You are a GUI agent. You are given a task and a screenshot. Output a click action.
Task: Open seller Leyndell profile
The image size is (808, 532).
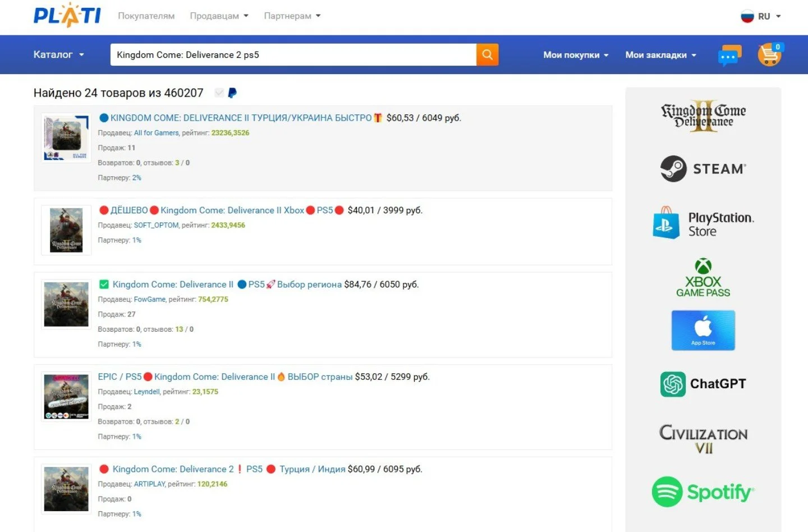click(x=147, y=392)
